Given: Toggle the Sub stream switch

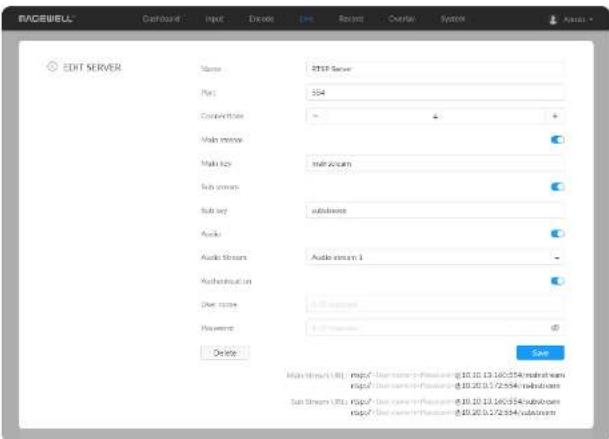Looking at the screenshot, I should [x=557, y=187].
